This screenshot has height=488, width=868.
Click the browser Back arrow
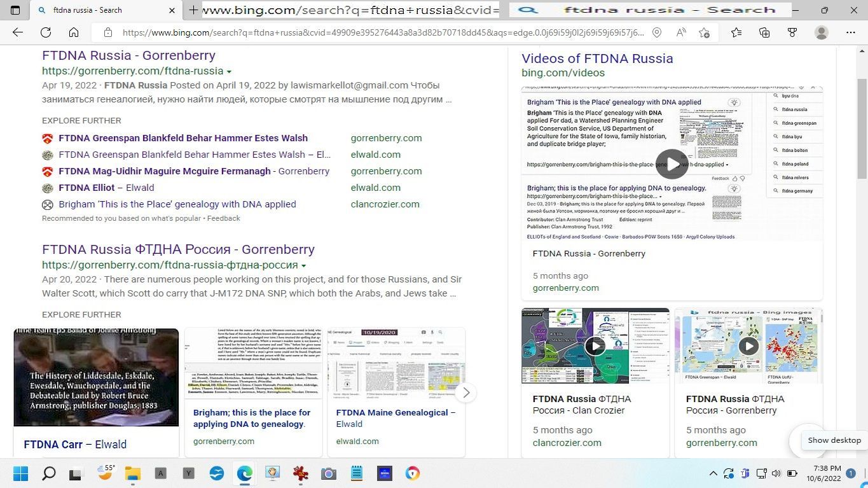pos(18,32)
